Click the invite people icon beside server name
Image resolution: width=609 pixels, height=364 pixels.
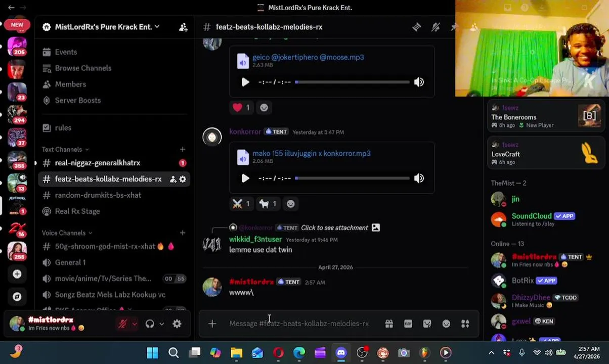(183, 27)
